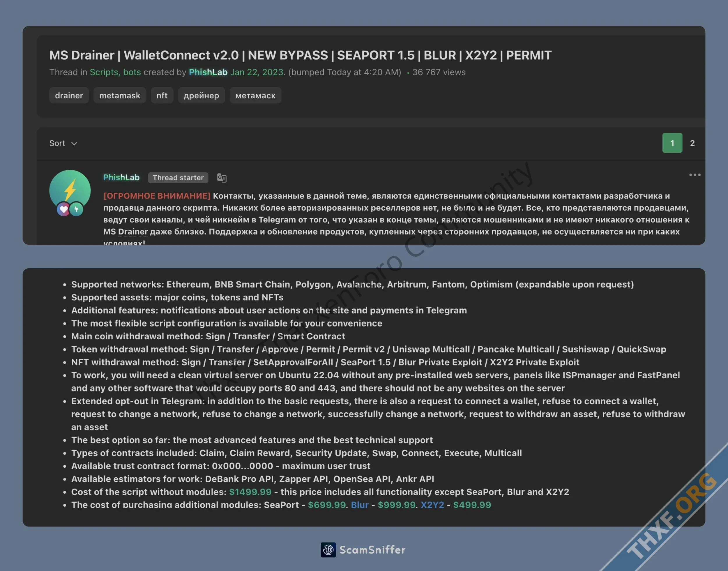Click the underlined Drainer word in the post

[x=133, y=232]
